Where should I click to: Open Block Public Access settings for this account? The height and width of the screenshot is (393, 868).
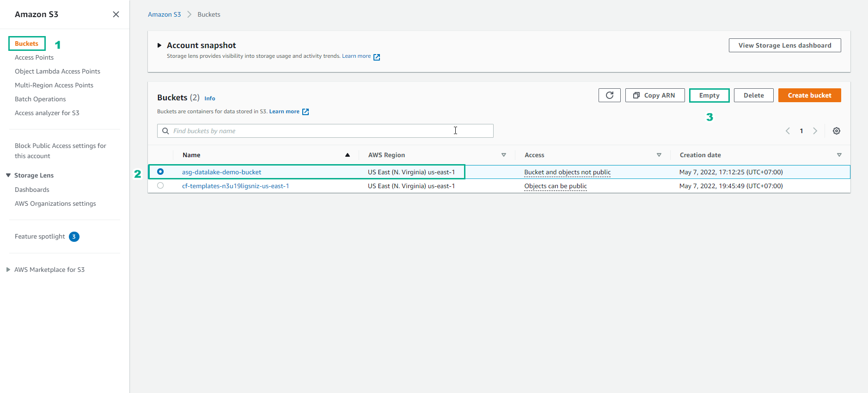(x=61, y=151)
